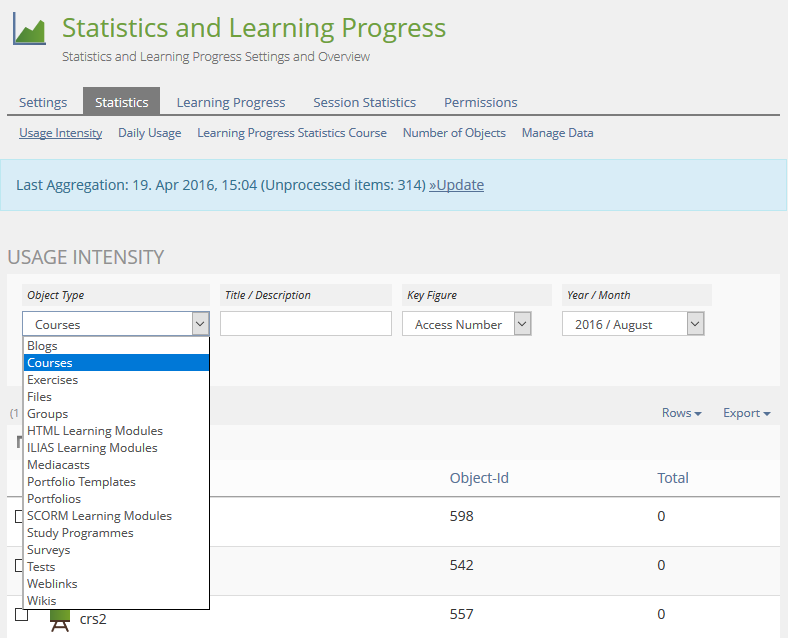Click the crs2 course icon
This screenshot has width=788, height=638.
tap(60, 620)
